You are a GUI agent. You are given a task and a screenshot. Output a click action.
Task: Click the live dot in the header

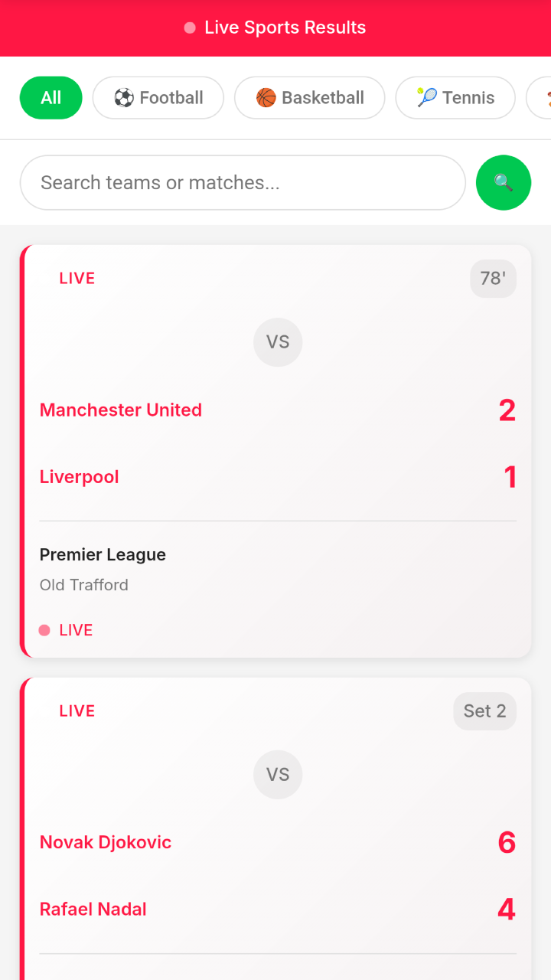click(190, 28)
